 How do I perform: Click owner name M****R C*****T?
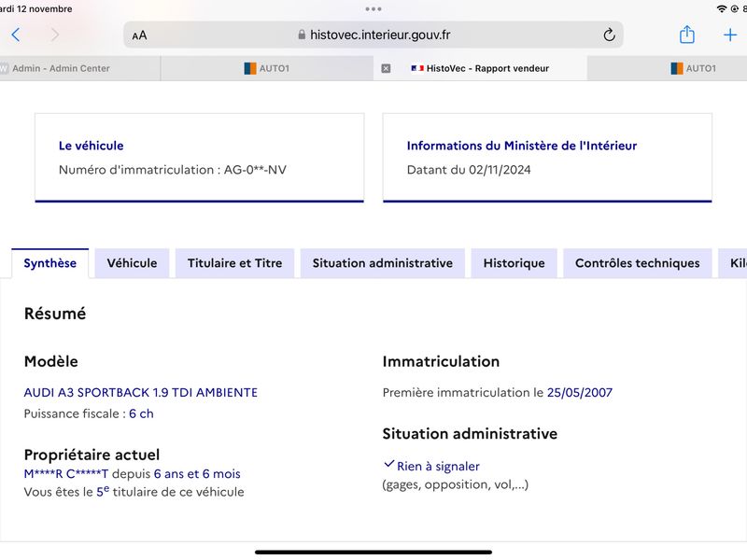[x=66, y=474]
